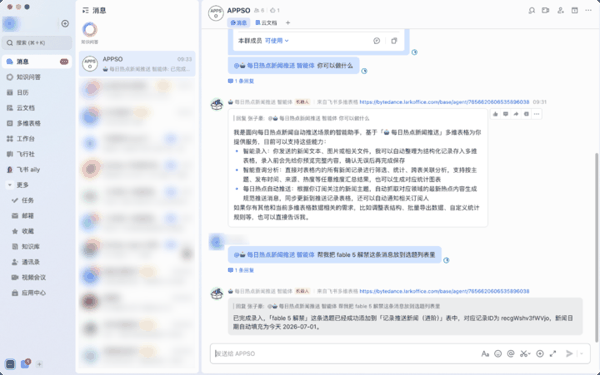
Task: Click the copy icon on the card
Action: click(x=394, y=41)
